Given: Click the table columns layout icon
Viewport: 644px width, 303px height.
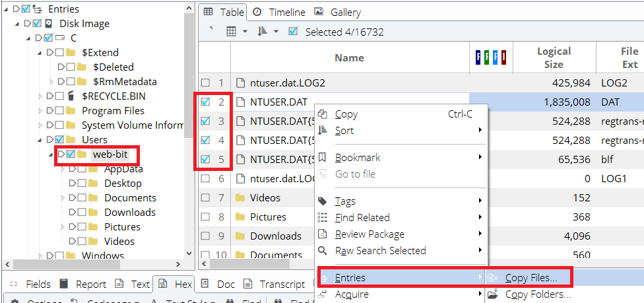Looking at the screenshot, I should pos(232,32).
